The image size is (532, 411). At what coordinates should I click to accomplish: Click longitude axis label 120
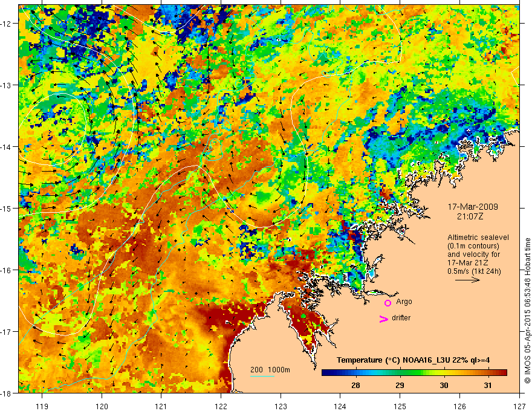click(x=102, y=406)
